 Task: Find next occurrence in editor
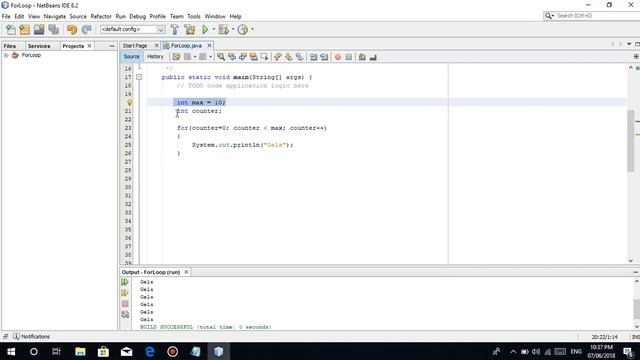(x=243, y=57)
